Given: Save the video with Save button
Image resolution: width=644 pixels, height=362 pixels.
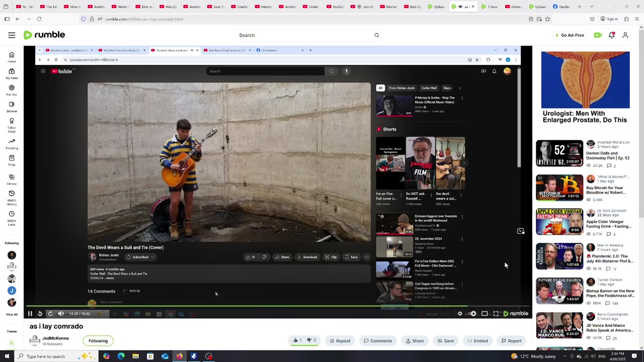Looking at the screenshot, I should [x=445, y=341].
